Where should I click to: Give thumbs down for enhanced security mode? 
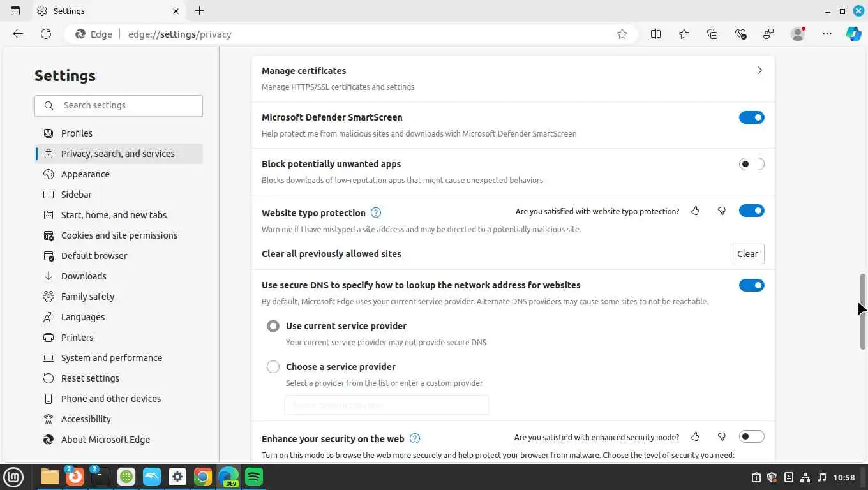(x=722, y=436)
